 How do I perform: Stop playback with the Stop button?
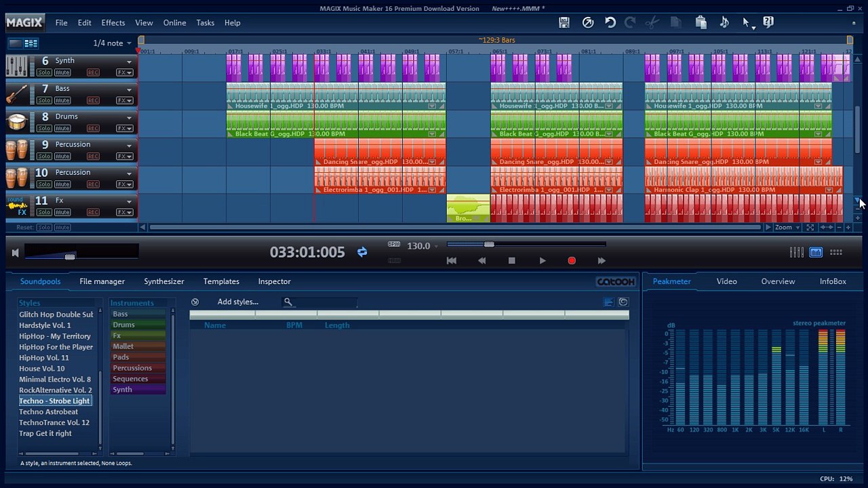coord(512,260)
